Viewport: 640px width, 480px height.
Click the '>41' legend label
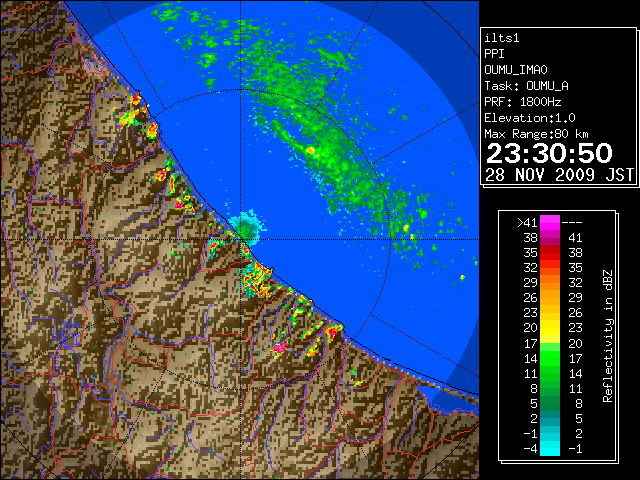pyautogui.click(x=527, y=222)
